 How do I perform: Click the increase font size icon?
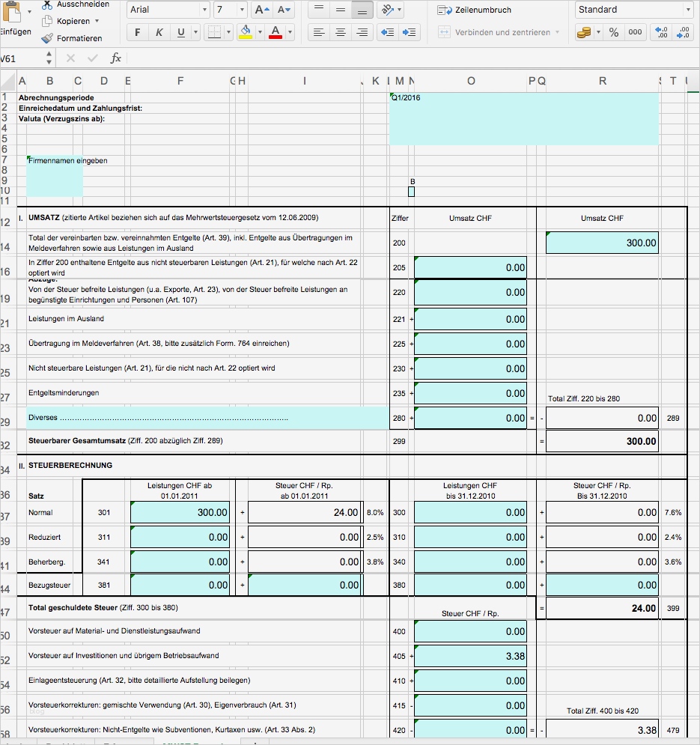pyautogui.click(x=261, y=10)
